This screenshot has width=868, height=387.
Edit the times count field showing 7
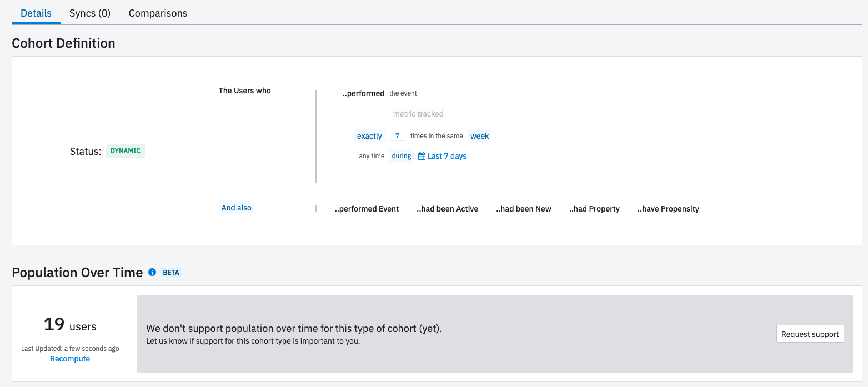[x=397, y=136]
